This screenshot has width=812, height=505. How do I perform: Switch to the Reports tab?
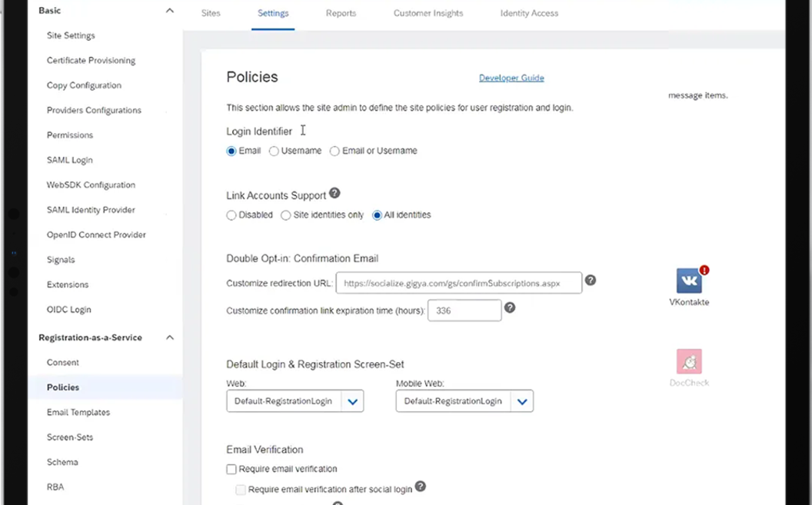(x=341, y=13)
